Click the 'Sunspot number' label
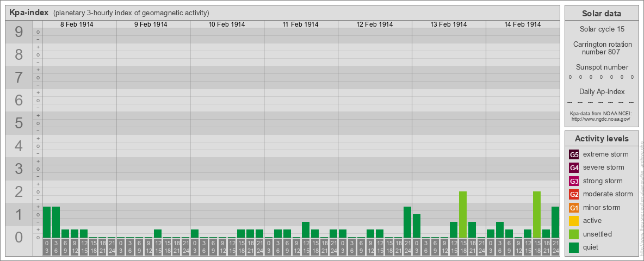The width and height of the screenshot is (644, 261). point(601,67)
